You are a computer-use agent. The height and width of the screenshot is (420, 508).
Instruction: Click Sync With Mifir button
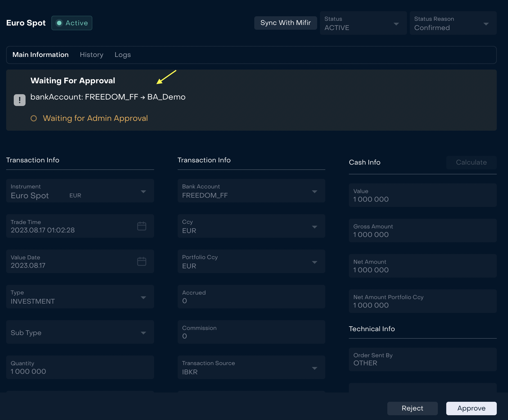285,23
